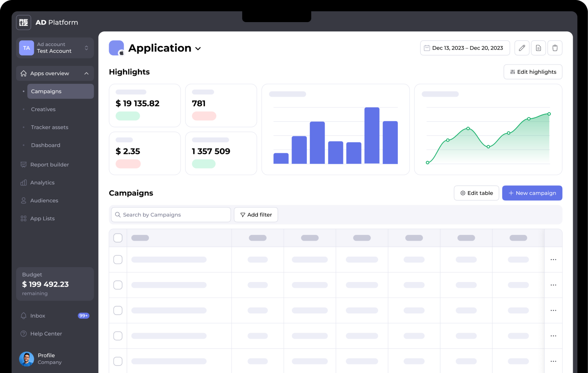
Task: Click the Search by Campaigns field
Action: (x=171, y=215)
